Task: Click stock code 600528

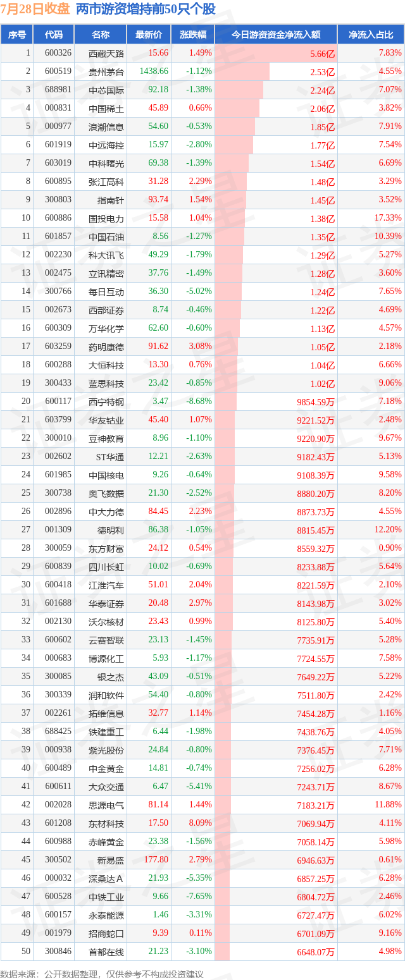Action: tap(58, 897)
